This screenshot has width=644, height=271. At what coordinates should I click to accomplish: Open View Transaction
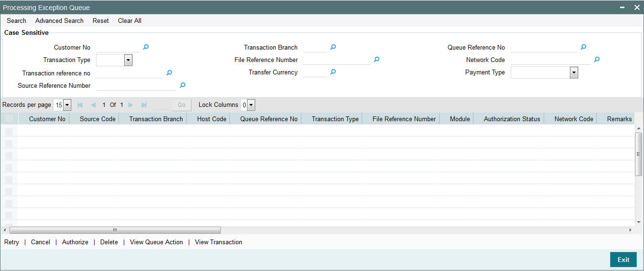218,242
